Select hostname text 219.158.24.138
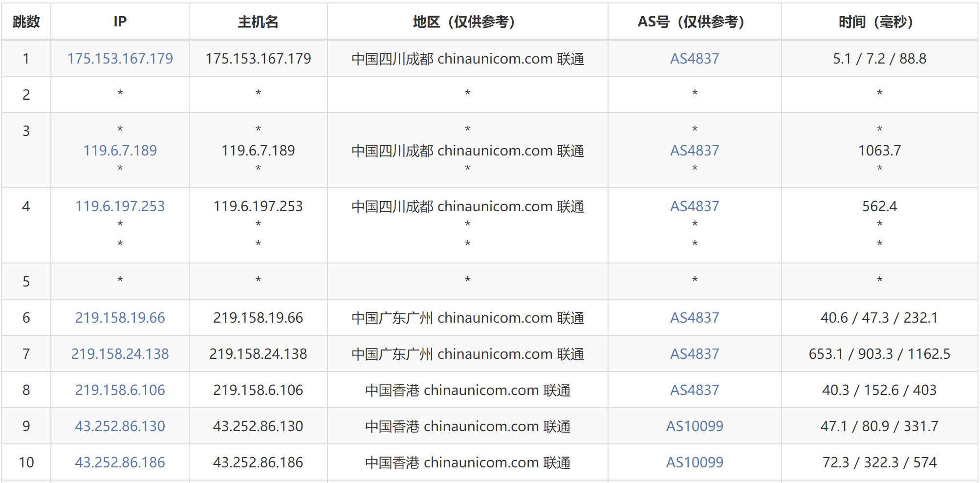 (x=258, y=354)
